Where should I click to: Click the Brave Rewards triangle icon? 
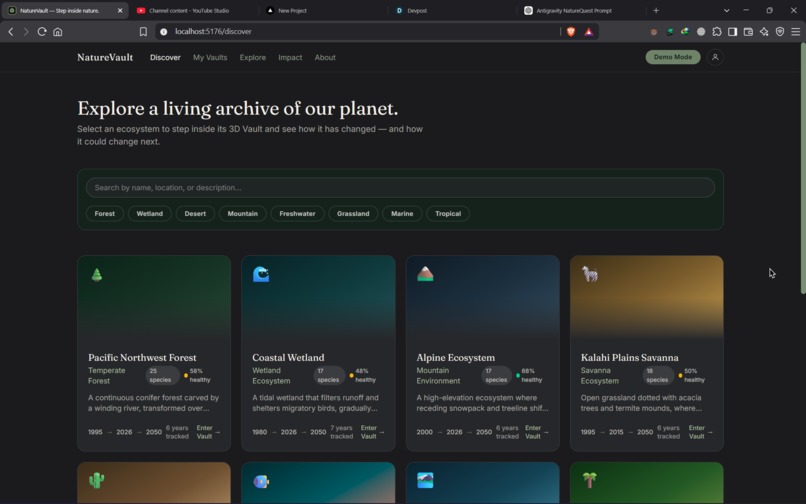pyautogui.click(x=589, y=32)
